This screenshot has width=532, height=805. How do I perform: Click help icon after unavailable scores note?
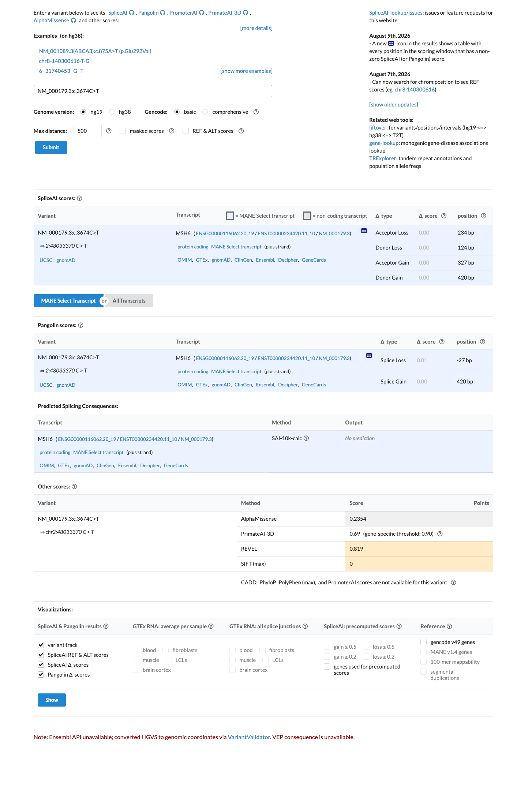[453, 583]
